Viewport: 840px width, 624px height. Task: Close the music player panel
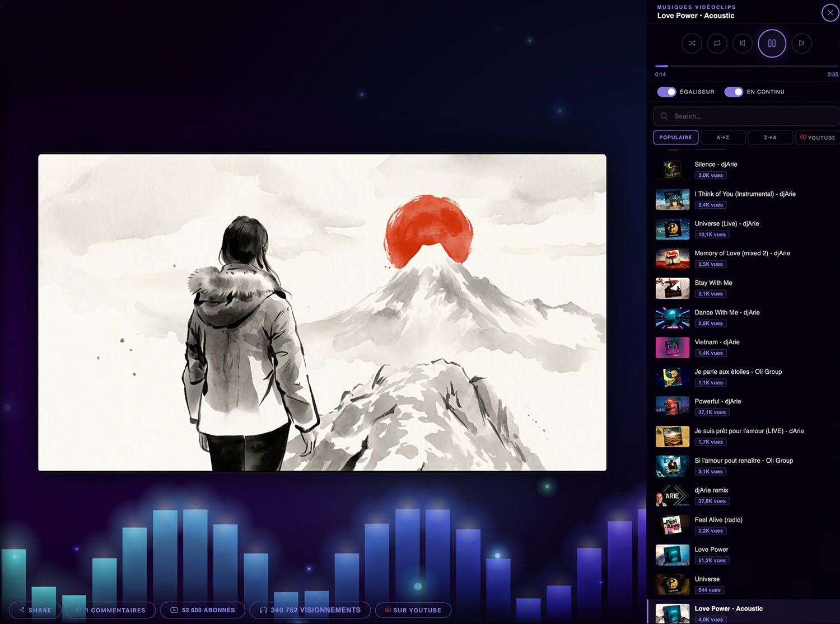pos(830,12)
